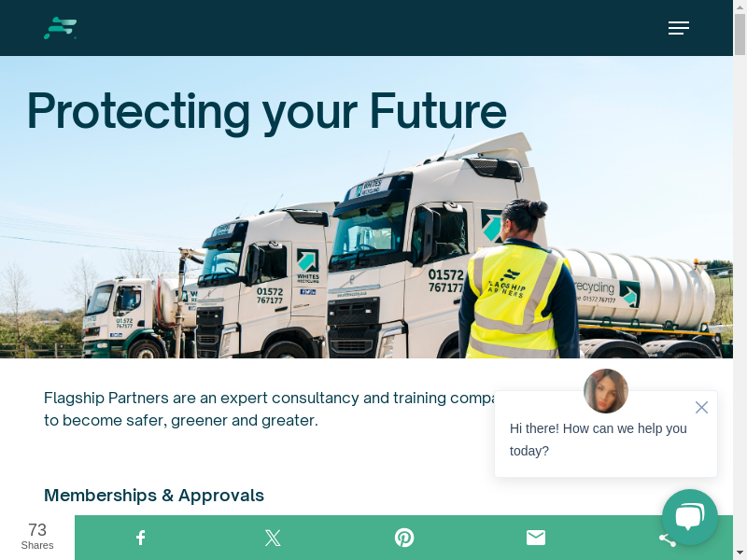Click the chat agent's avatar photo
The image size is (747, 560).
click(x=606, y=391)
